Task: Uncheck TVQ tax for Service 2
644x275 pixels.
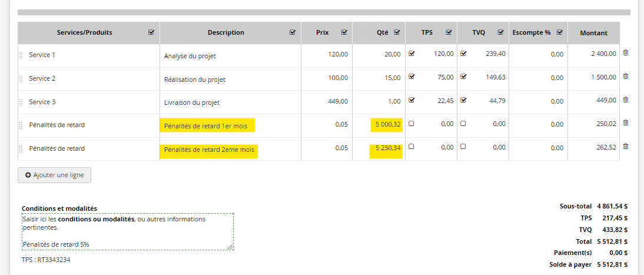Action: point(463,77)
